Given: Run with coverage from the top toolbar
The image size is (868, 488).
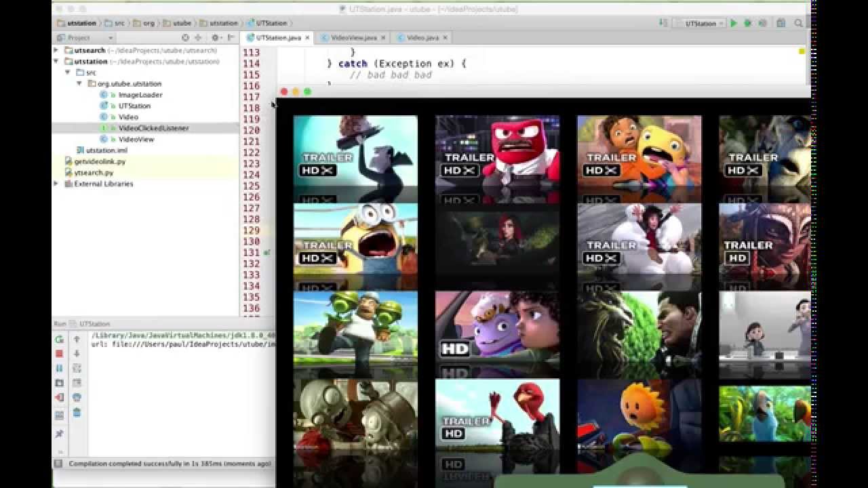Looking at the screenshot, I should (x=763, y=23).
